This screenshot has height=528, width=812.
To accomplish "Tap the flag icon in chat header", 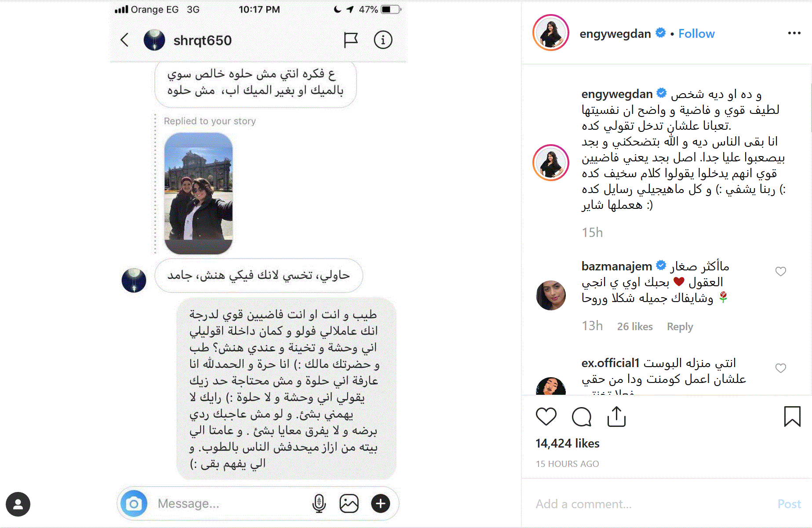I will click(x=350, y=40).
